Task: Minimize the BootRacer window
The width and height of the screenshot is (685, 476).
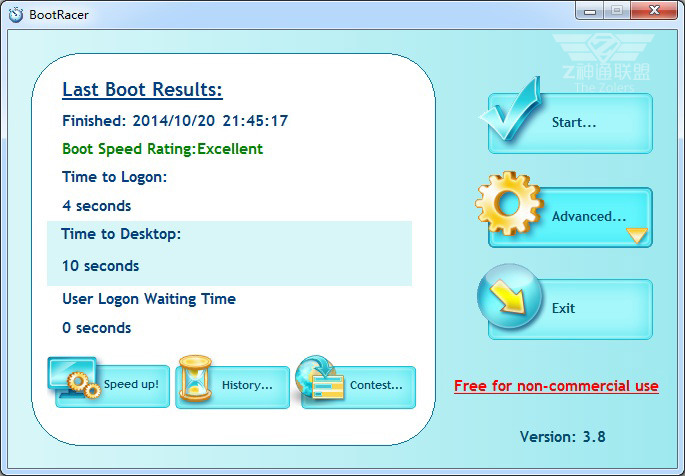Action: pyautogui.click(x=590, y=11)
